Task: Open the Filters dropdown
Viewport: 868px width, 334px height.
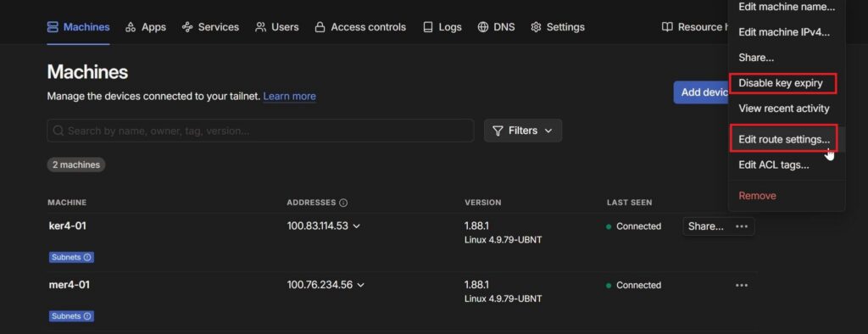Action: [523, 131]
